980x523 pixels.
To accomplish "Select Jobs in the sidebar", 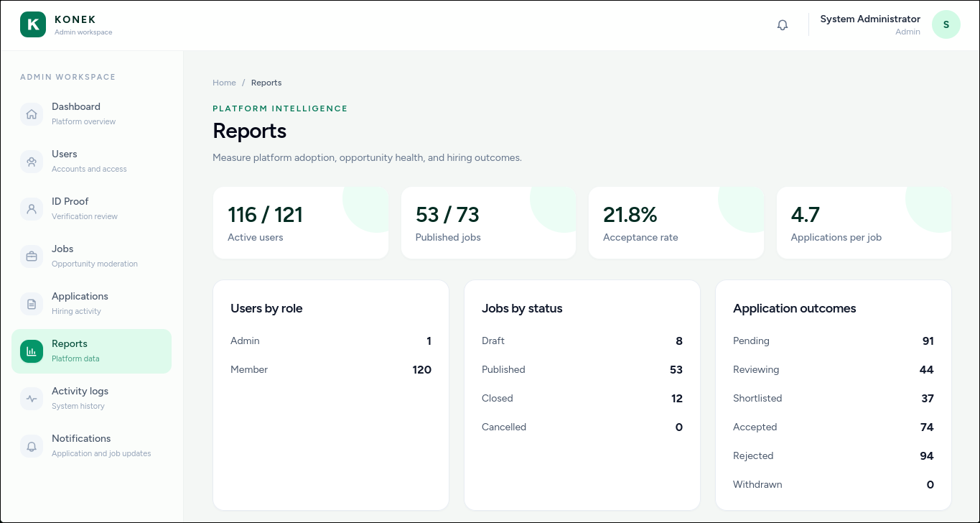I will 91,256.
